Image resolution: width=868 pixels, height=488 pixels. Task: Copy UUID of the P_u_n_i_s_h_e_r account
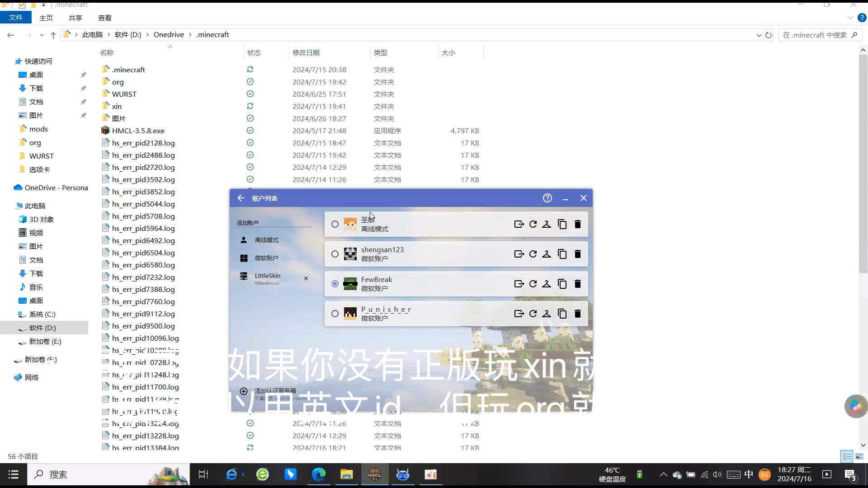[x=562, y=314]
